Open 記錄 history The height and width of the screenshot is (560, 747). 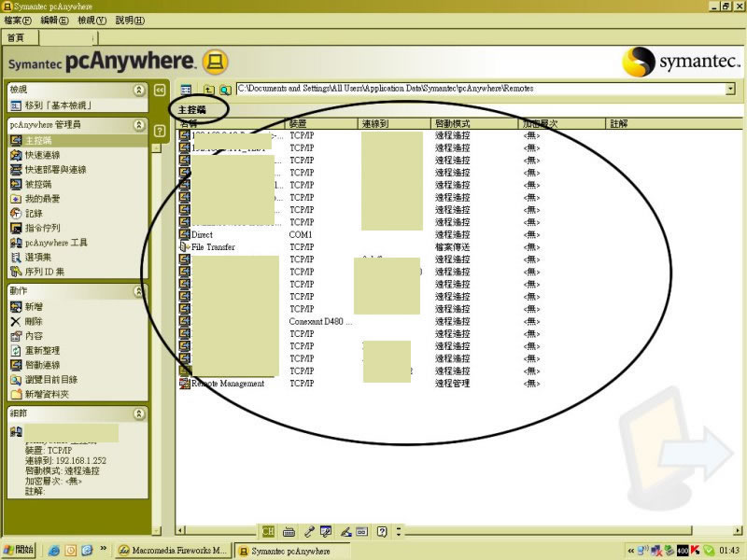tap(27, 214)
